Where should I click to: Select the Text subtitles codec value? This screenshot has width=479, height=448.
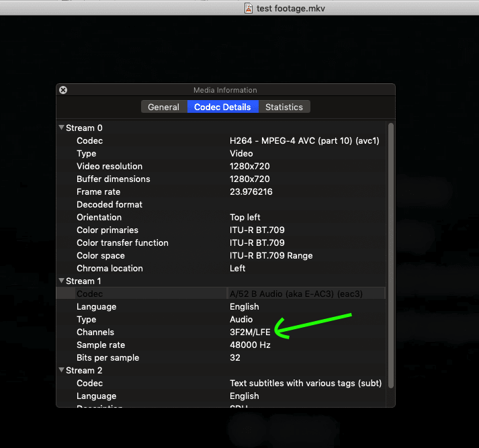(x=306, y=384)
